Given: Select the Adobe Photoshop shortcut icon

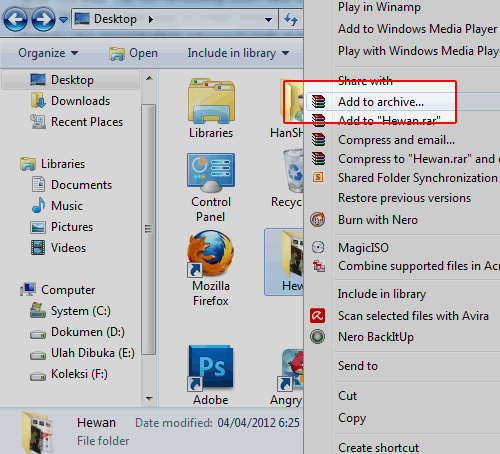Looking at the screenshot, I should click(211, 375).
